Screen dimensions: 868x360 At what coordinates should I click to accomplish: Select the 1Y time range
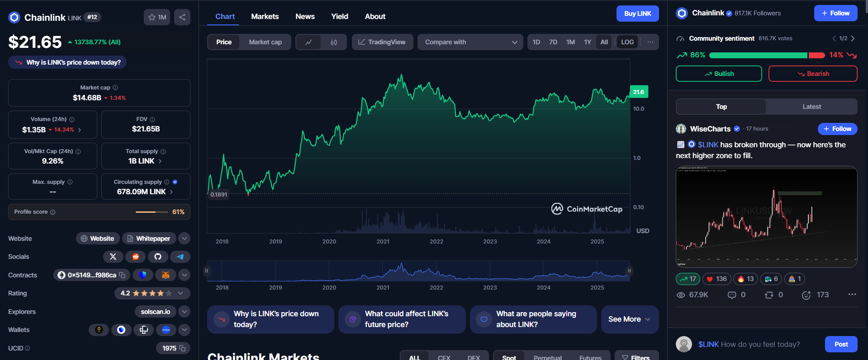(587, 42)
